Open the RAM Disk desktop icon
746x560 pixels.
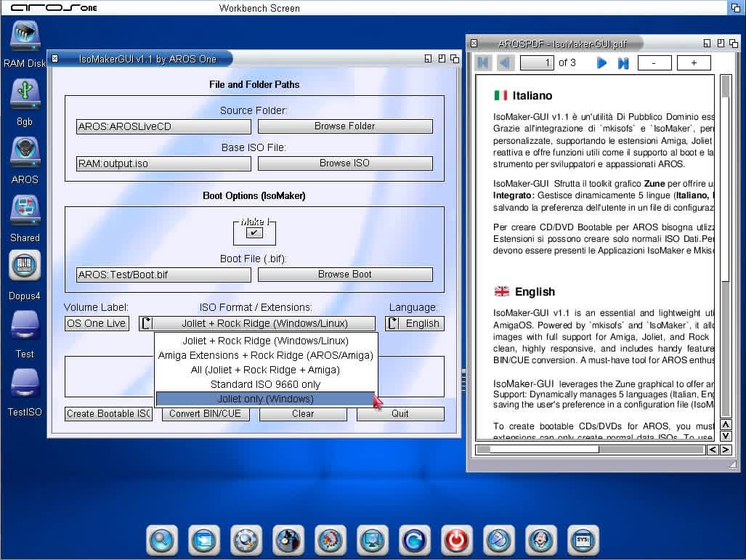[x=25, y=36]
